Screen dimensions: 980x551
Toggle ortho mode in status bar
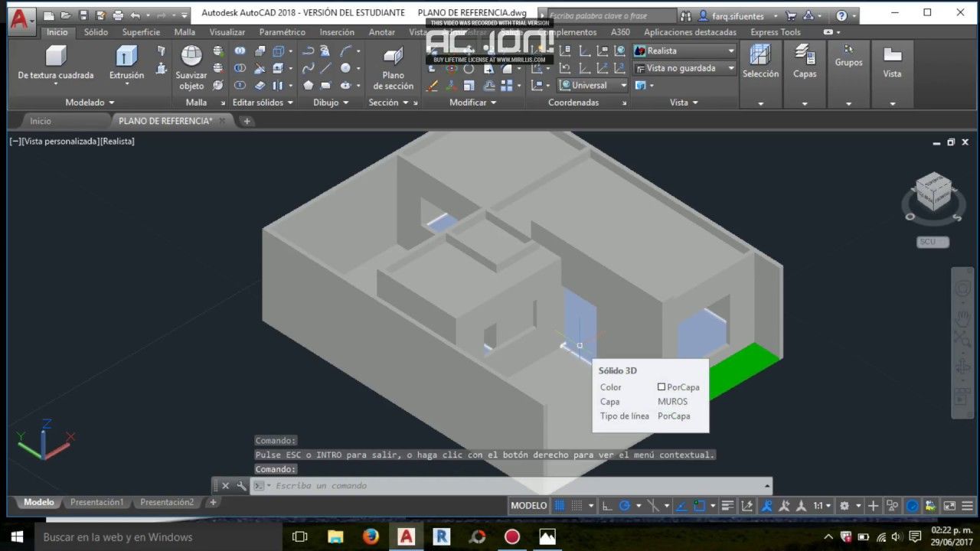click(607, 506)
